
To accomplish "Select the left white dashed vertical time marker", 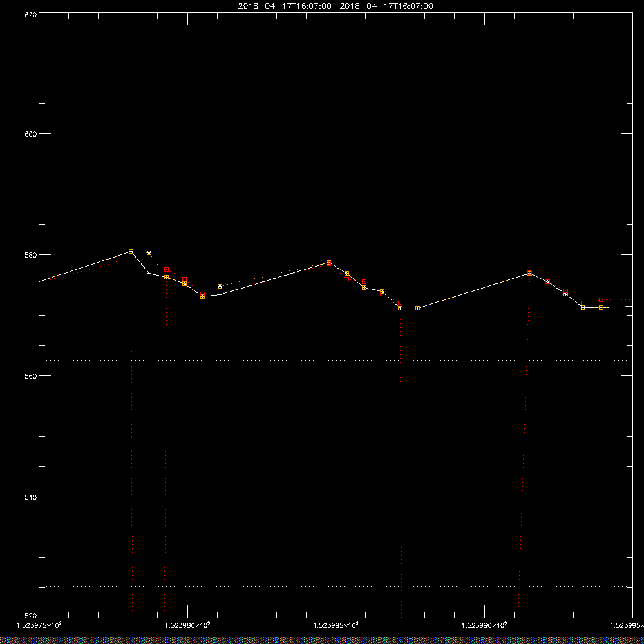I will tap(211, 315).
